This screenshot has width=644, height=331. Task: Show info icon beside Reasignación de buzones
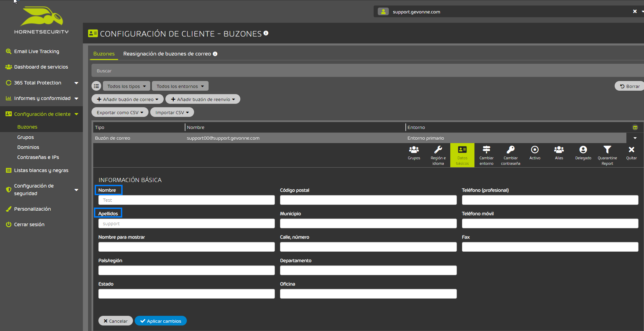pyautogui.click(x=215, y=54)
